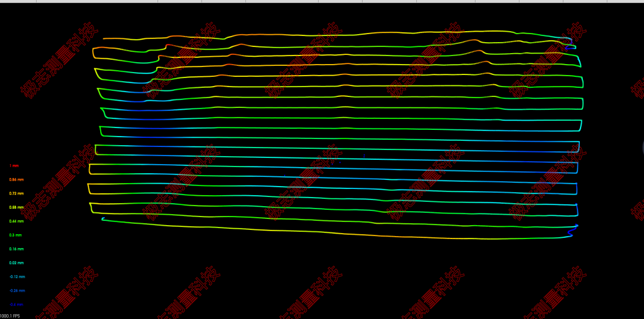Image resolution: width=644 pixels, height=319 pixels.
Task: Select the blue -0.26 mm legend entry
Action: (x=16, y=291)
